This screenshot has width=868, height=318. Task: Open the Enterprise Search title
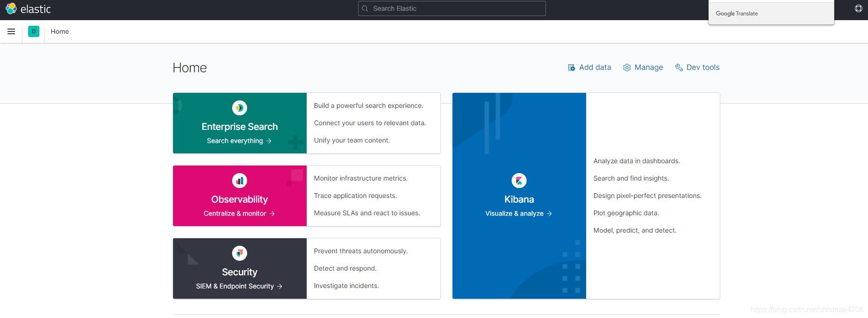coord(240,127)
